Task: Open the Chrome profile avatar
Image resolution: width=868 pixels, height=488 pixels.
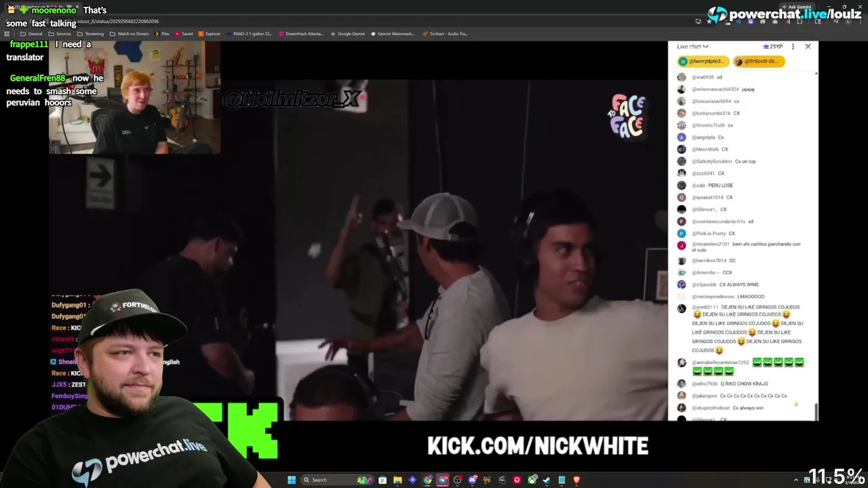Action: coord(848,22)
